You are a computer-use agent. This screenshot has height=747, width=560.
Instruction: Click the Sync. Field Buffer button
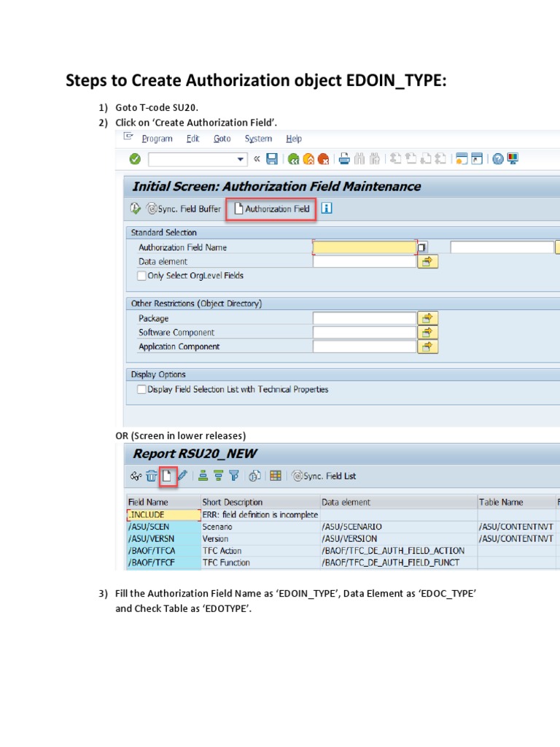(184, 209)
